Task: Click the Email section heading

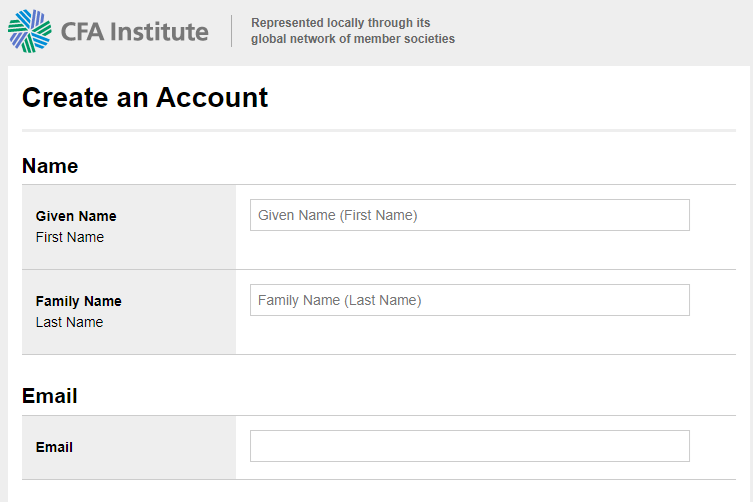Action: (49, 396)
